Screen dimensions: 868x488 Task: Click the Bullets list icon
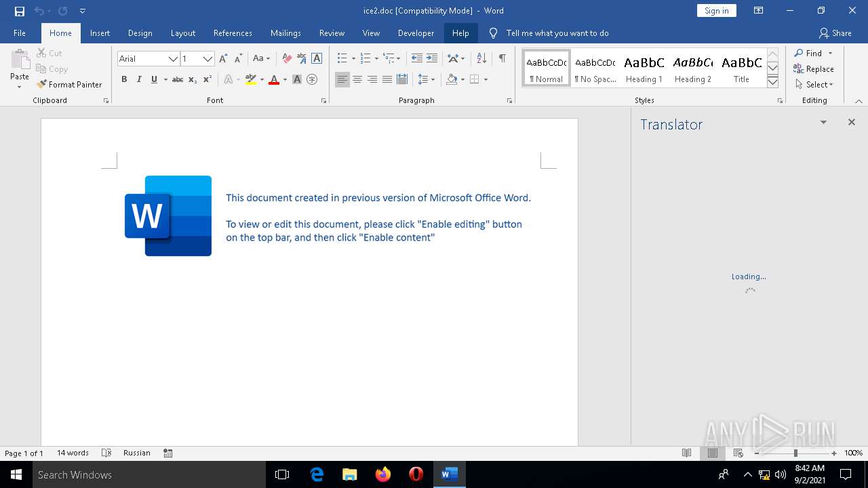point(342,59)
